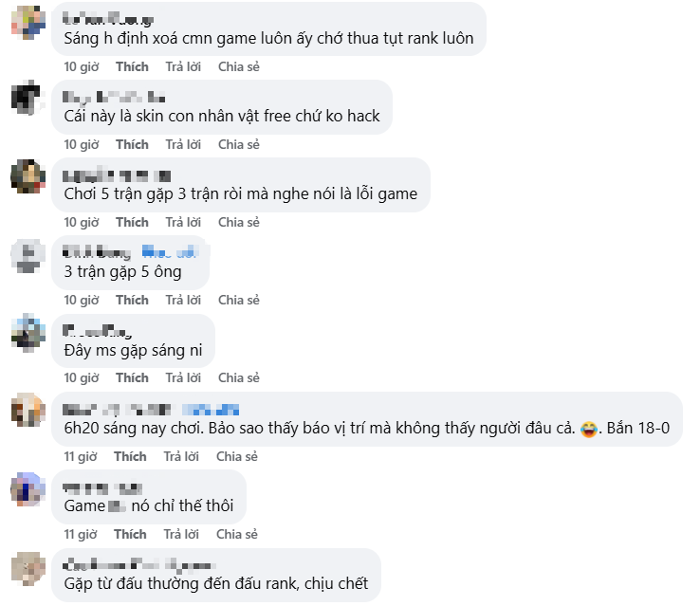Share the 'nó chỉ thế thôi' comment
This screenshot has width=700, height=606.
[236, 534]
